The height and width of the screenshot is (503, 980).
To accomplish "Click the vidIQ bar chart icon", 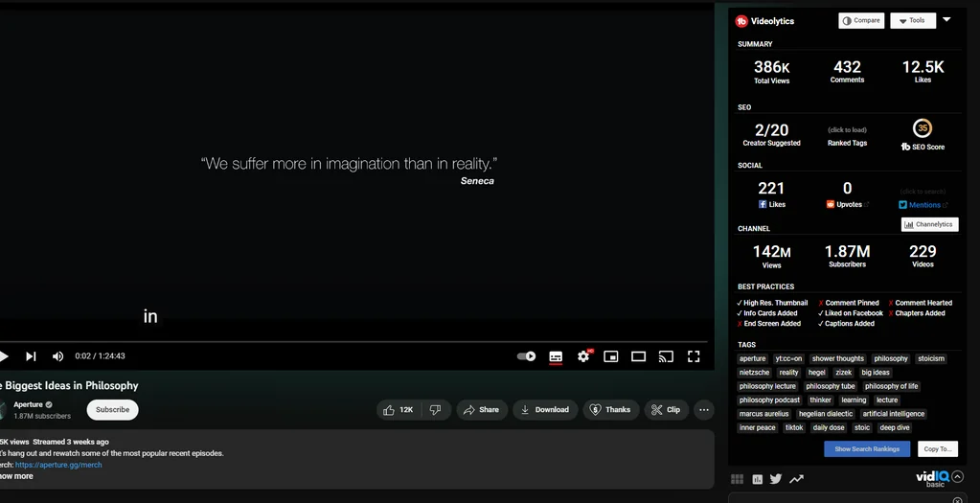I will click(757, 479).
